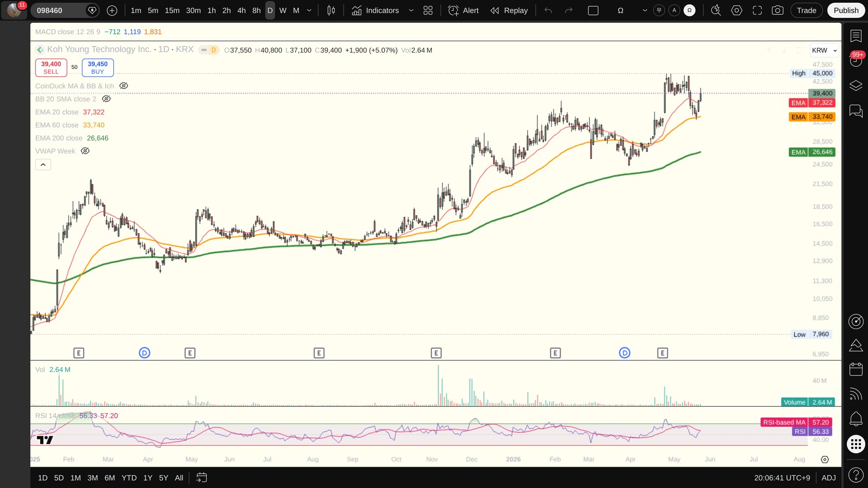The height and width of the screenshot is (488, 868).
Task: Open the symbol search dropdown beside 098460
Action: click(92, 10)
